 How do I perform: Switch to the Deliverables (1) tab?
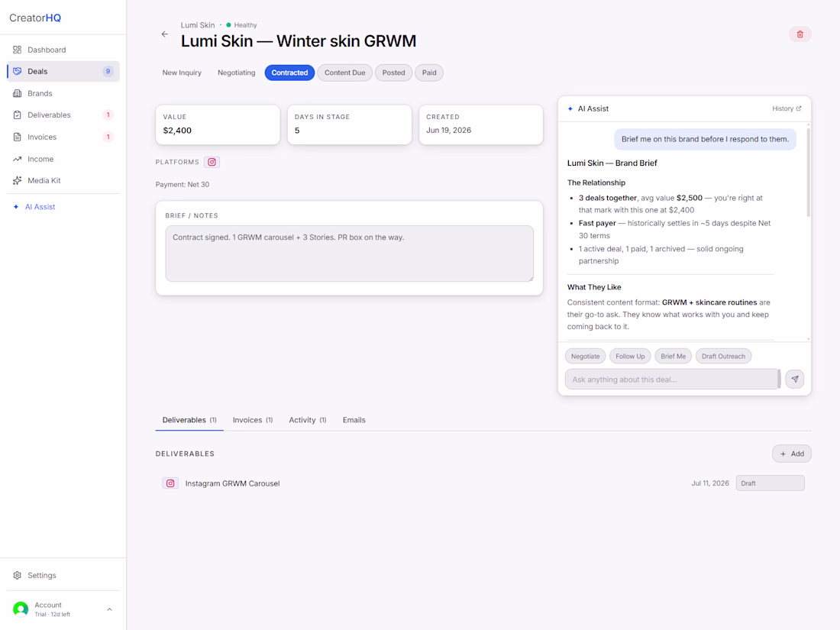pos(189,420)
